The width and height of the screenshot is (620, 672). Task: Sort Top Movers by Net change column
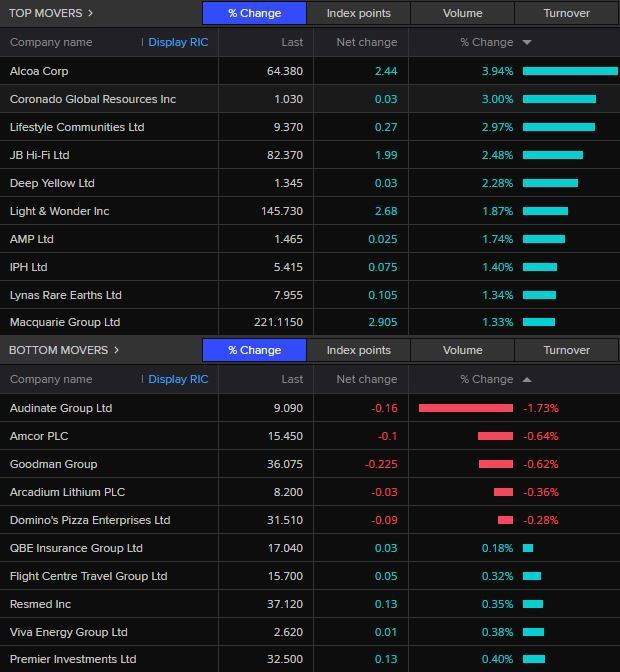pos(366,42)
